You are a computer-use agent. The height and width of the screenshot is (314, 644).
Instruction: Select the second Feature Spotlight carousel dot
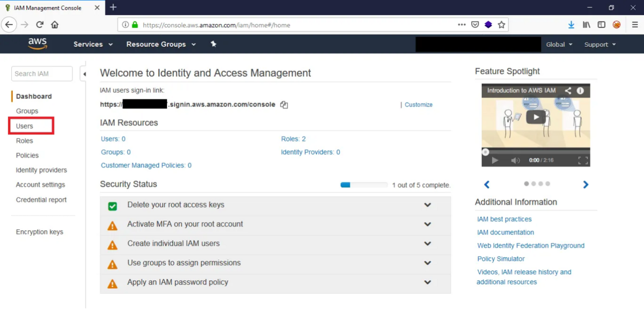533,184
